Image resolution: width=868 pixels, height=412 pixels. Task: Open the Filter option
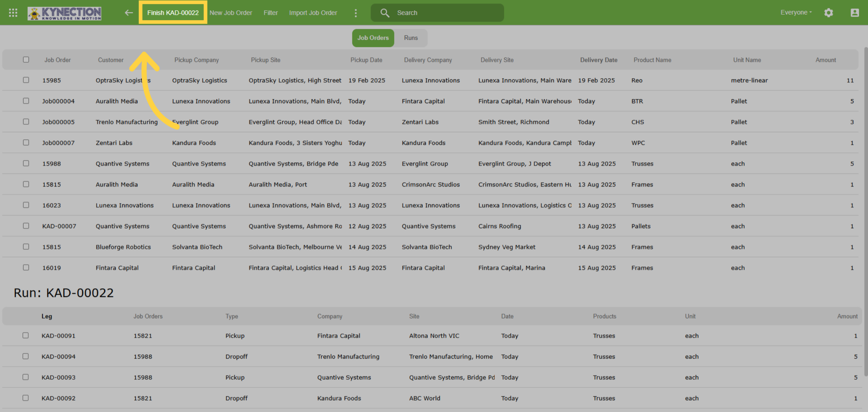coord(271,13)
